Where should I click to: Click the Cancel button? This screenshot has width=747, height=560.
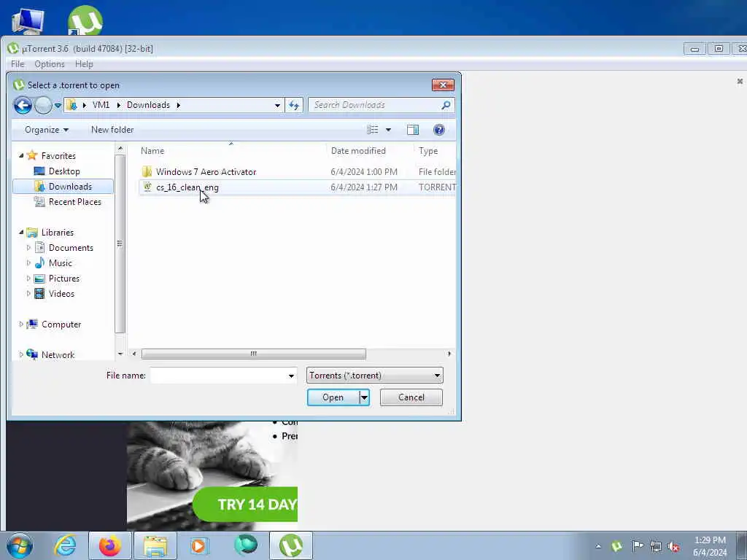pos(411,397)
